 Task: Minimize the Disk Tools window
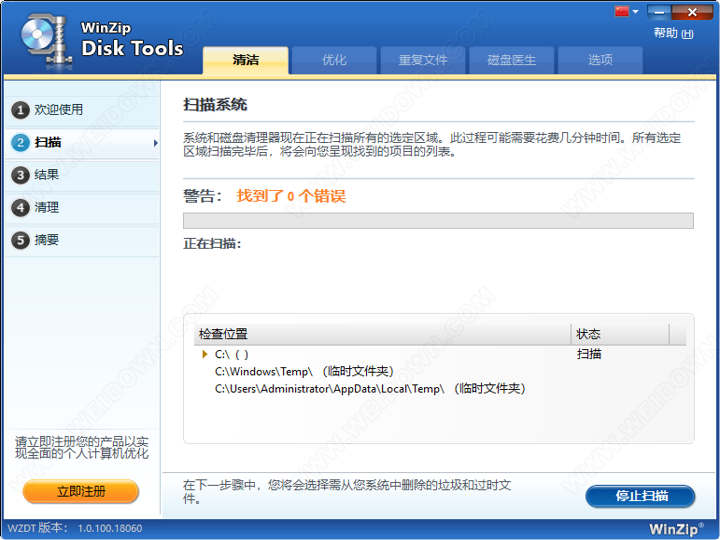659,12
